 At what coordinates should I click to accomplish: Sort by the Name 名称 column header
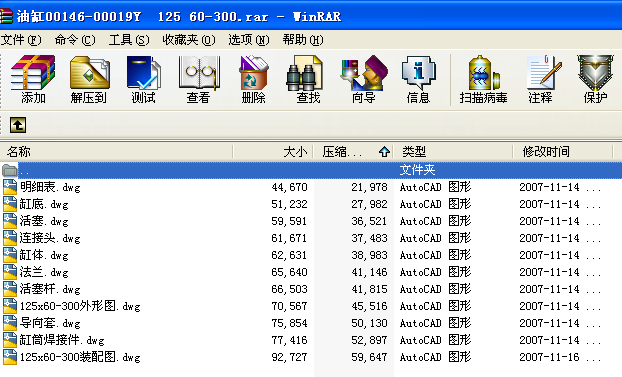(x=116, y=152)
